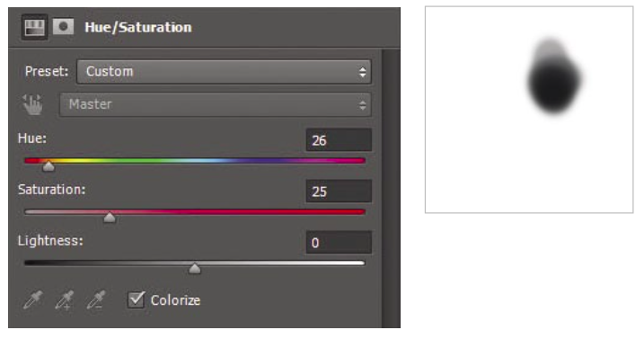Screen dimensions: 644x339
Task: Click the Hue slider handle
Action: click(49, 165)
